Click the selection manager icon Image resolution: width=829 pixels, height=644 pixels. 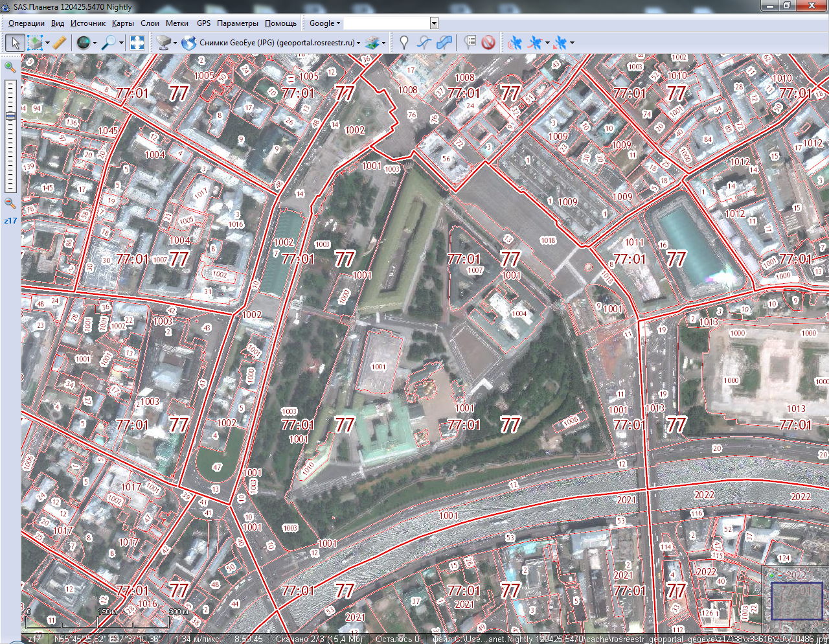click(35, 43)
